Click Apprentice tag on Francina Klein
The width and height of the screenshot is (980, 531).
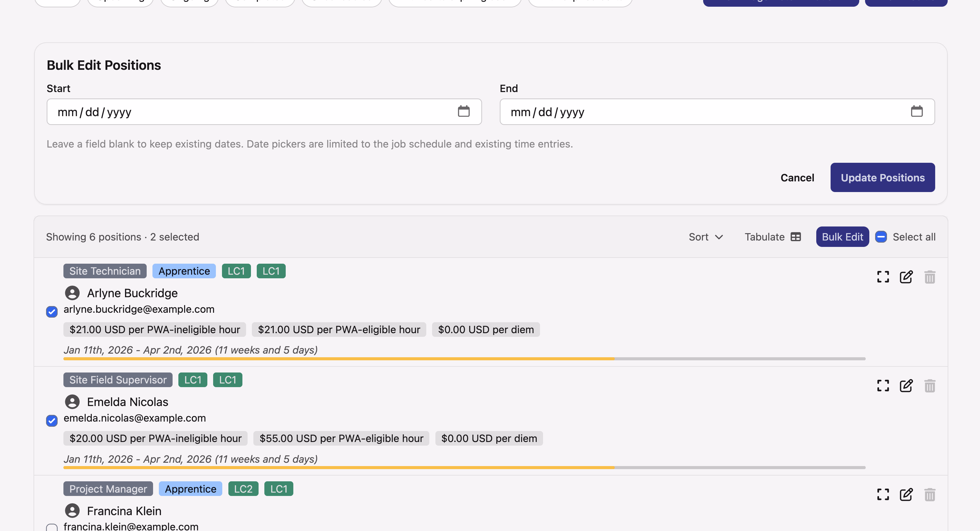(191, 489)
